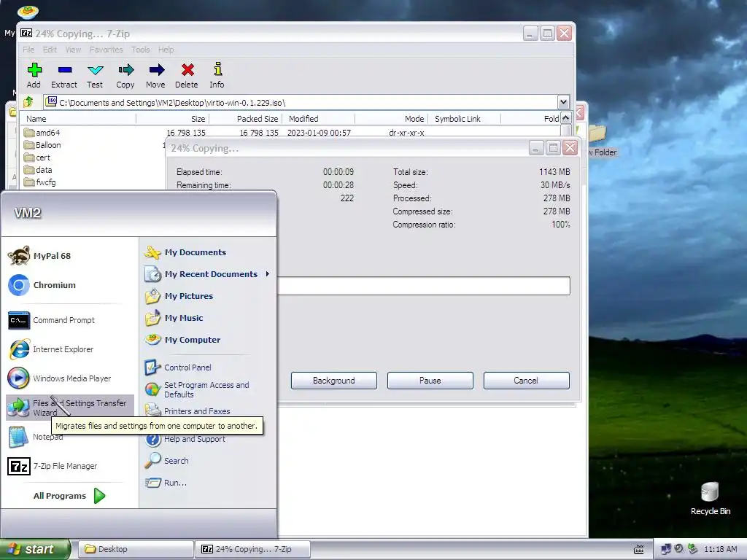
Task: Pause the copying operation
Action: pos(430,381)
